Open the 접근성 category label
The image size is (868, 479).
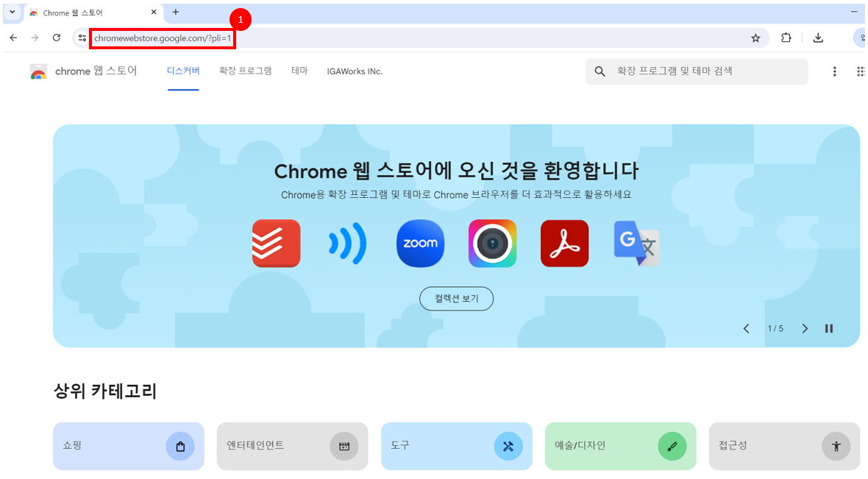(733, 445)
